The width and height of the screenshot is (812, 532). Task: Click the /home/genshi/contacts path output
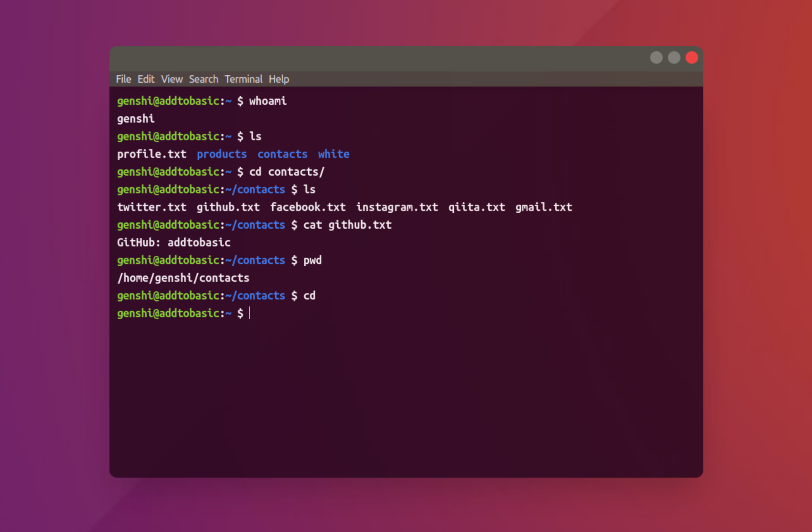183,278
